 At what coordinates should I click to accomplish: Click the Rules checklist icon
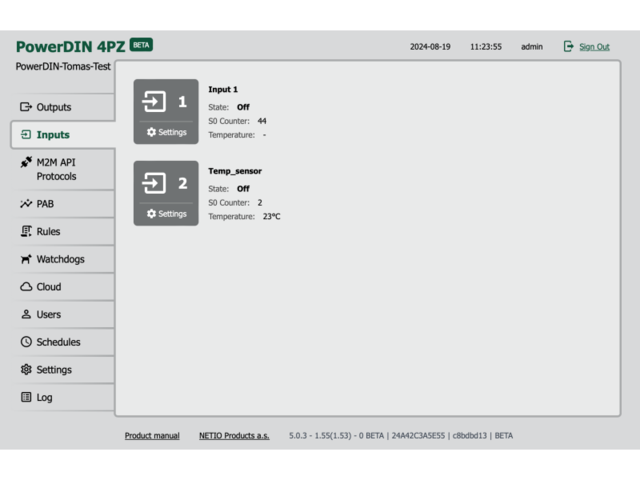point(27,232)
